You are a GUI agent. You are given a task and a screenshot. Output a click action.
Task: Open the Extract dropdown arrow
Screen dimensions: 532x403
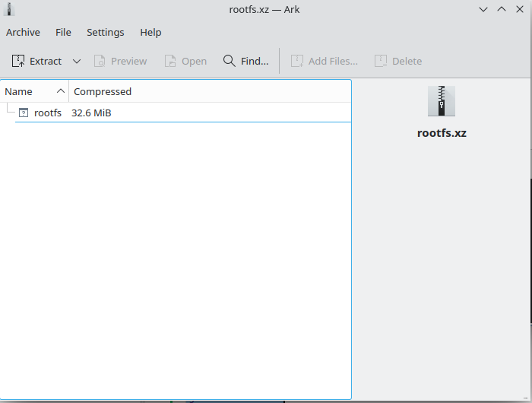pos(77,61)
